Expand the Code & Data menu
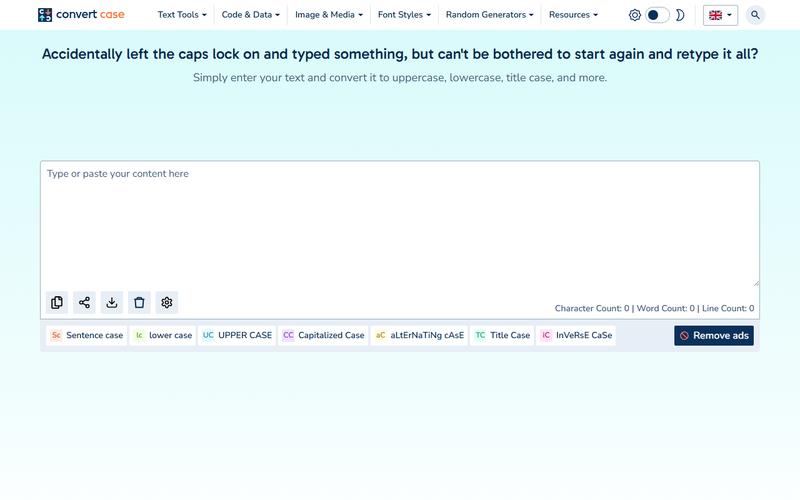The image size is (800, 500). point(251,15)
